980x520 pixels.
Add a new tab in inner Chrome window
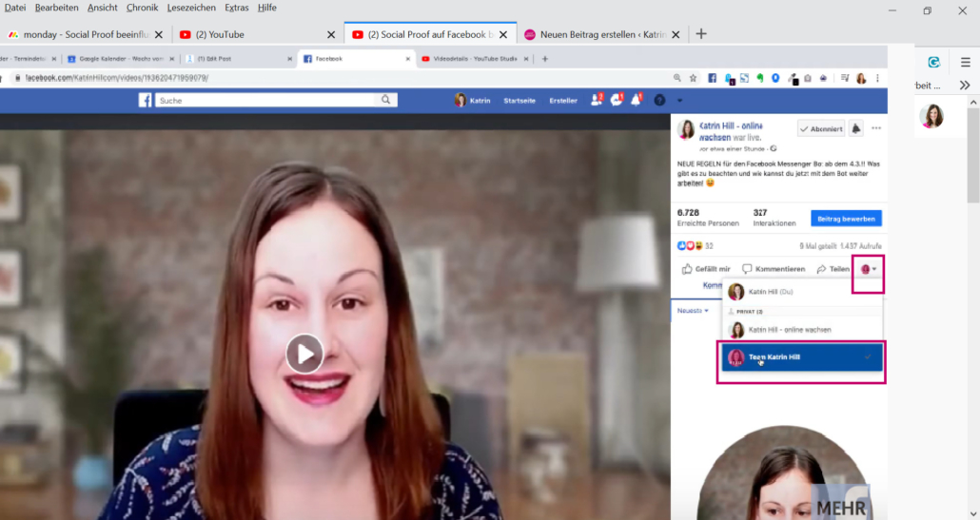click(x=545, y=59)
